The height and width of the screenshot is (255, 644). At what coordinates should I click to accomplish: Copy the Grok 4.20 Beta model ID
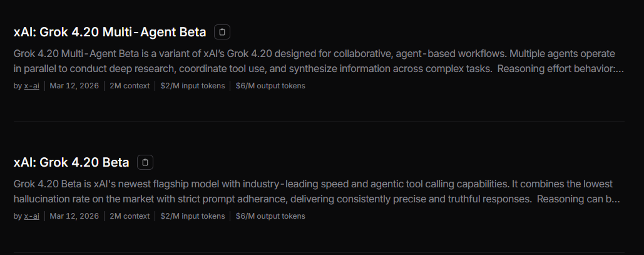pos(145,162)
